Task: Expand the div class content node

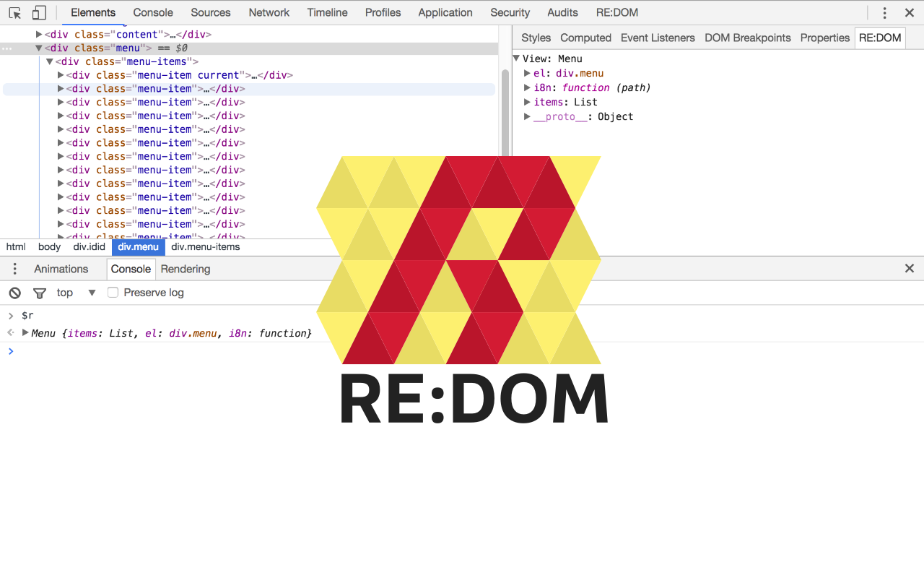Action: [39, 35]
